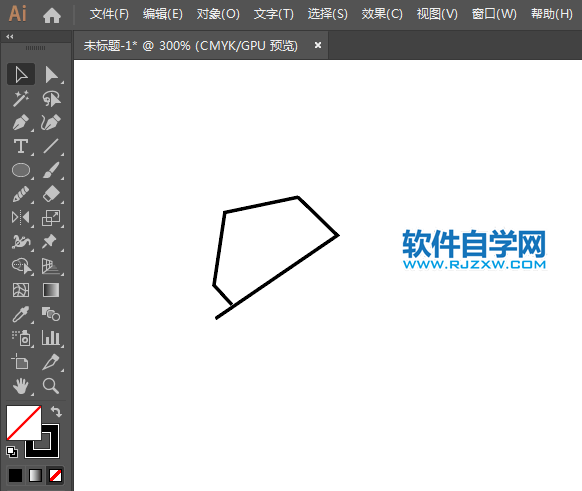The image size is (582, 491).
Task: Set paint to None button
Action: [56, 476]
